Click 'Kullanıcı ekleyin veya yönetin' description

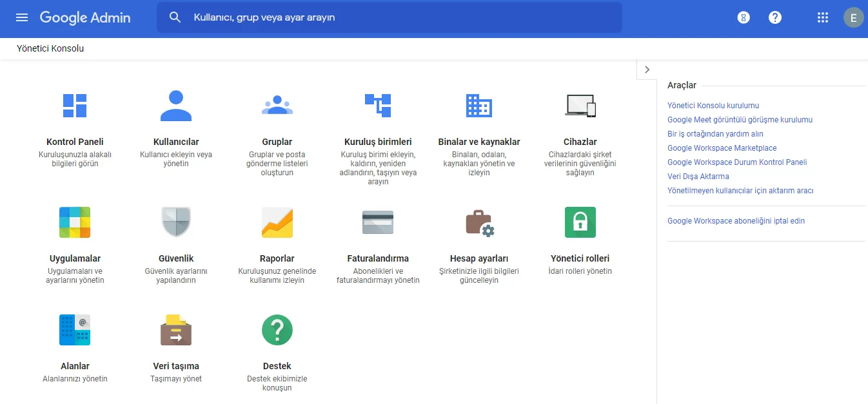pyautogui.click(x=176, y=159)
